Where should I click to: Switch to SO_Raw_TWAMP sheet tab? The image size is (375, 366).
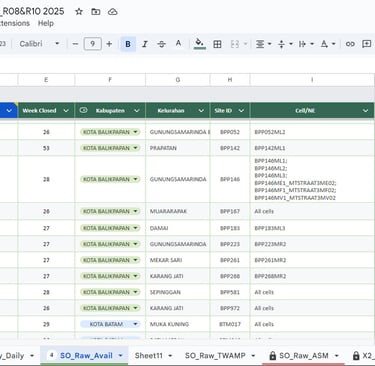coord(215,356)
